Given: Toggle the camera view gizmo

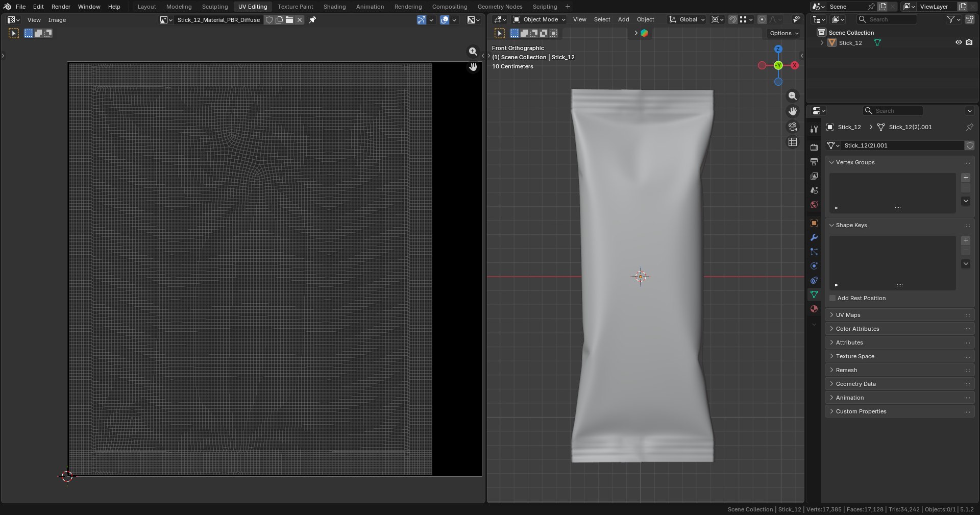Looking at the screenshot, I should click(x=792, y=127).
